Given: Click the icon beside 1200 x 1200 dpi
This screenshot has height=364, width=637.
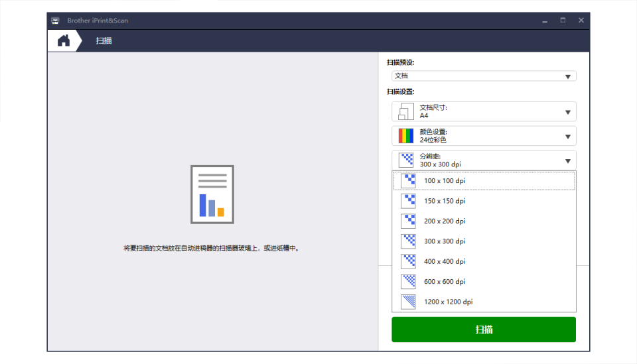Looking at the screenshot, I should click(x=408, y=302).
